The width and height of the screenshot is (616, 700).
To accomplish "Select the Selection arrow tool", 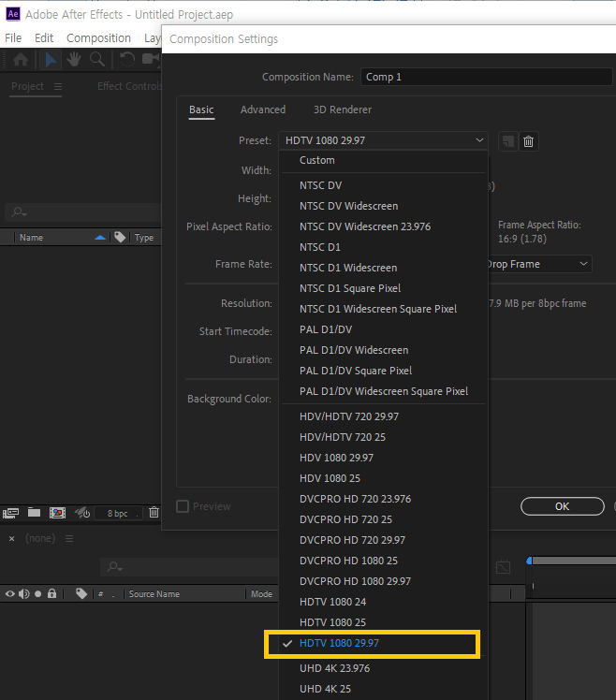I will [51, 59].
